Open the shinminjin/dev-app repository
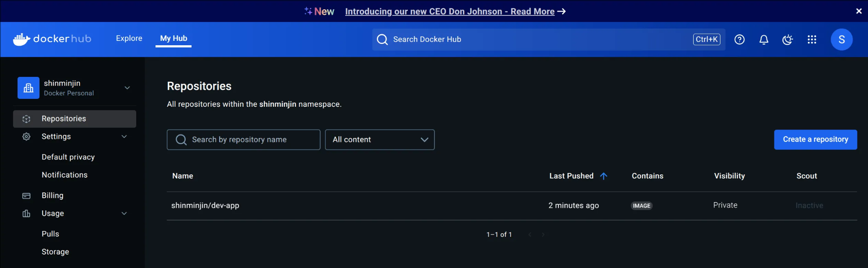 [205, 206]
